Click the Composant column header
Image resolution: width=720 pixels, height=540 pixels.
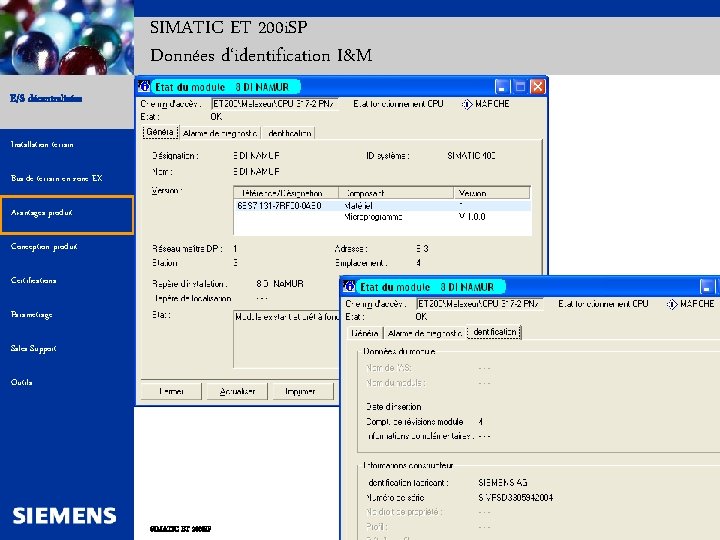point(396,193)
